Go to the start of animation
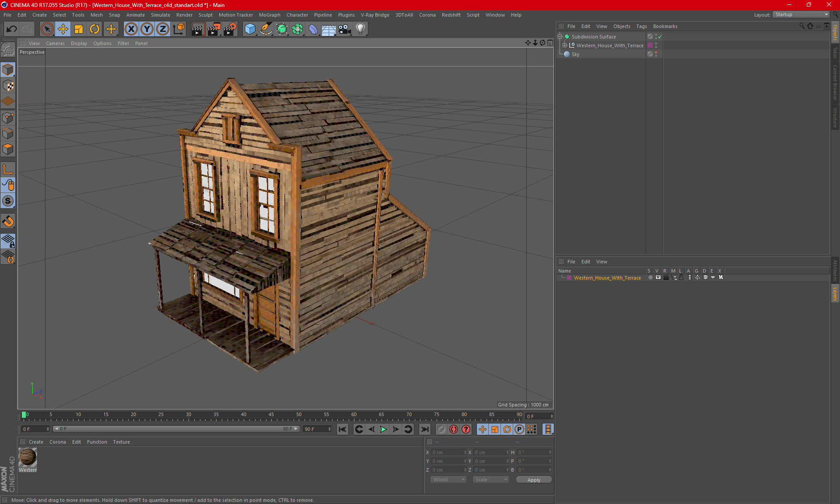This screenshot has width=840, height=504. [x=343, y=429]
